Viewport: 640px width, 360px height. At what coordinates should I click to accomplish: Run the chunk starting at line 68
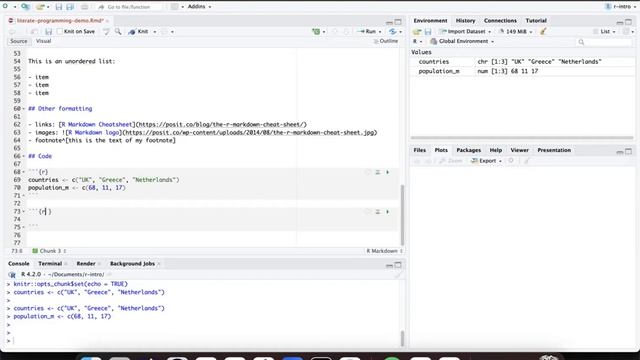387,172
